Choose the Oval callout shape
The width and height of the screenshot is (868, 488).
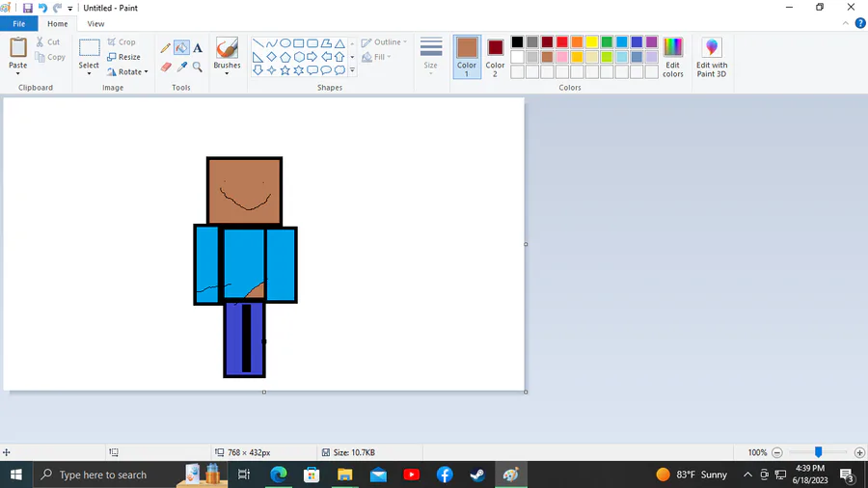pyautogui.click(x=326, y=70)
